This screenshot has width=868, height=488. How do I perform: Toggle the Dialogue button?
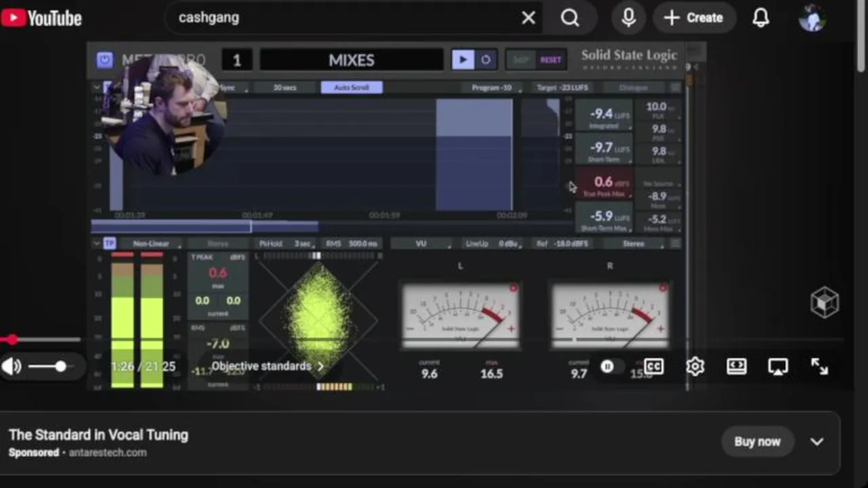[633, 87]
